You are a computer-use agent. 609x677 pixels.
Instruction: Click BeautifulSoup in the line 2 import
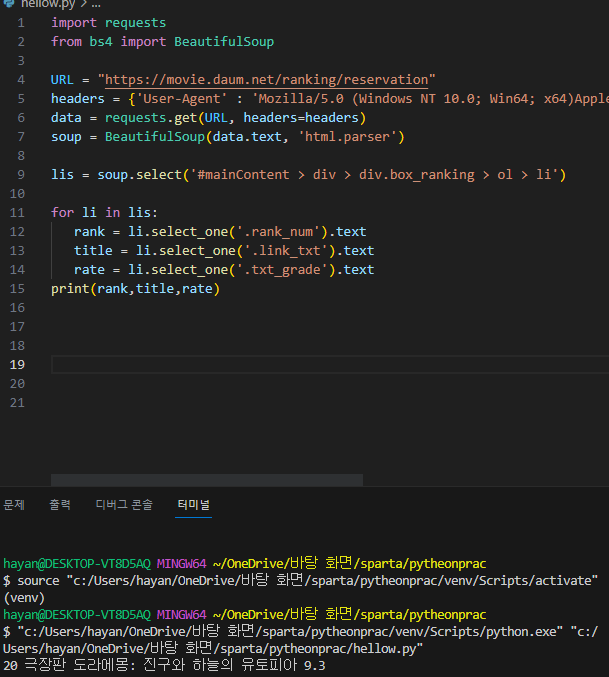(224, 42)
